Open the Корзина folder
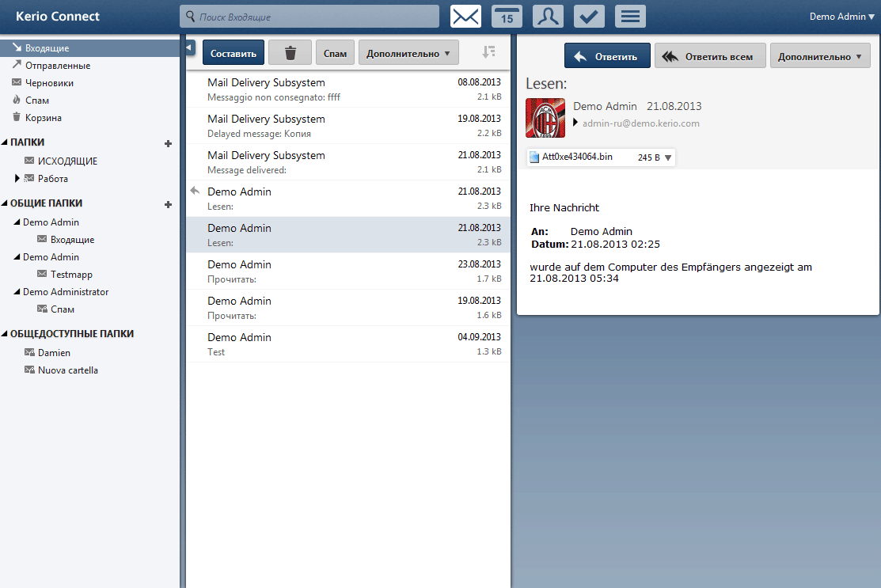The width and height of the screenshot is (881, 588). pyautogui.click(x=43, y=118)
